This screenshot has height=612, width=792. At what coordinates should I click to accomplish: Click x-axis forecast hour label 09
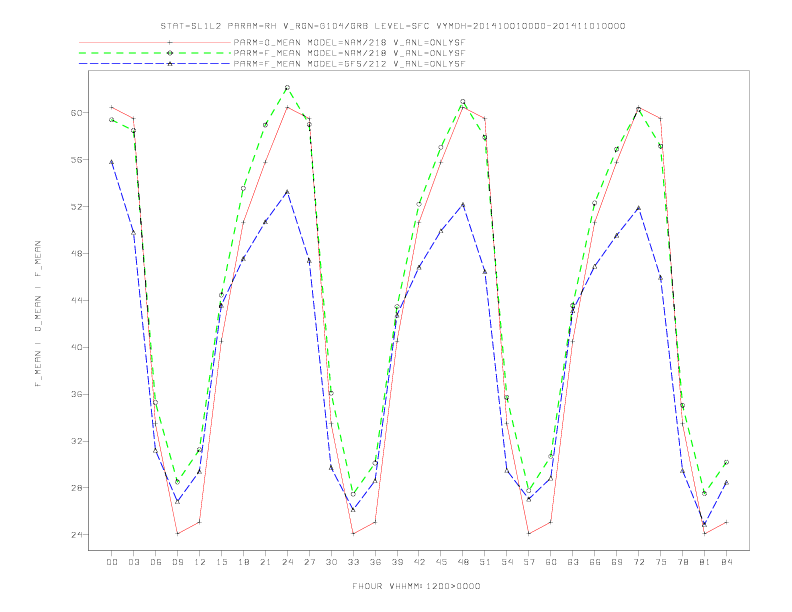[177, 562]
